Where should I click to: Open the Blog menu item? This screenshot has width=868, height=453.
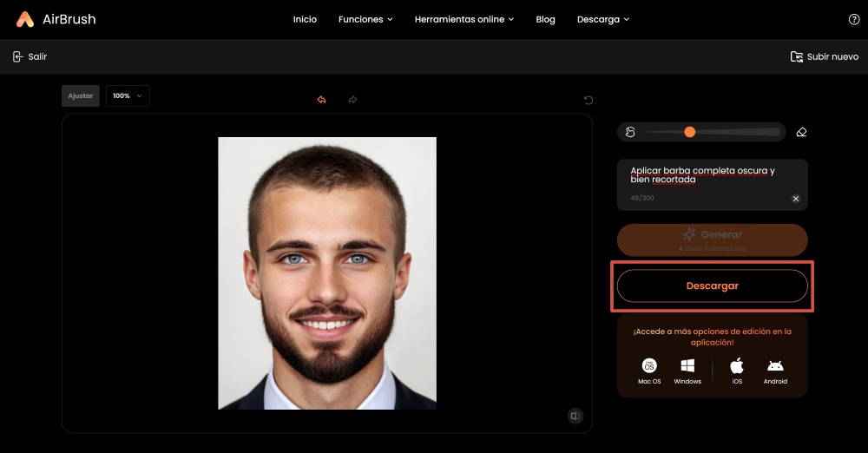(545, 19)
